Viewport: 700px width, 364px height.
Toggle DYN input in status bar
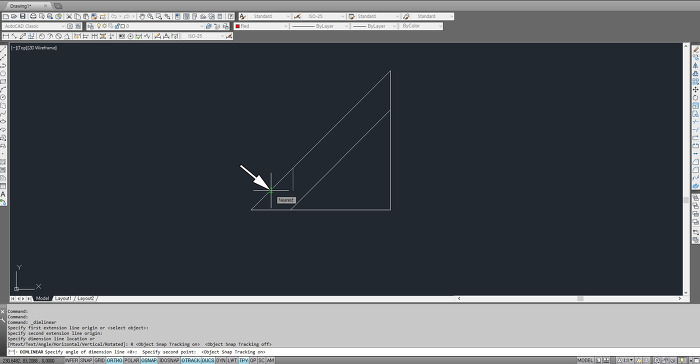(x=221, y=360)
